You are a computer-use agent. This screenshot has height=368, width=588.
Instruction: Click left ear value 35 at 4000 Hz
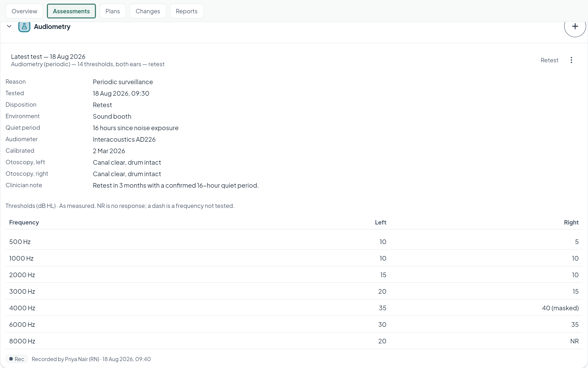(382, 308)
